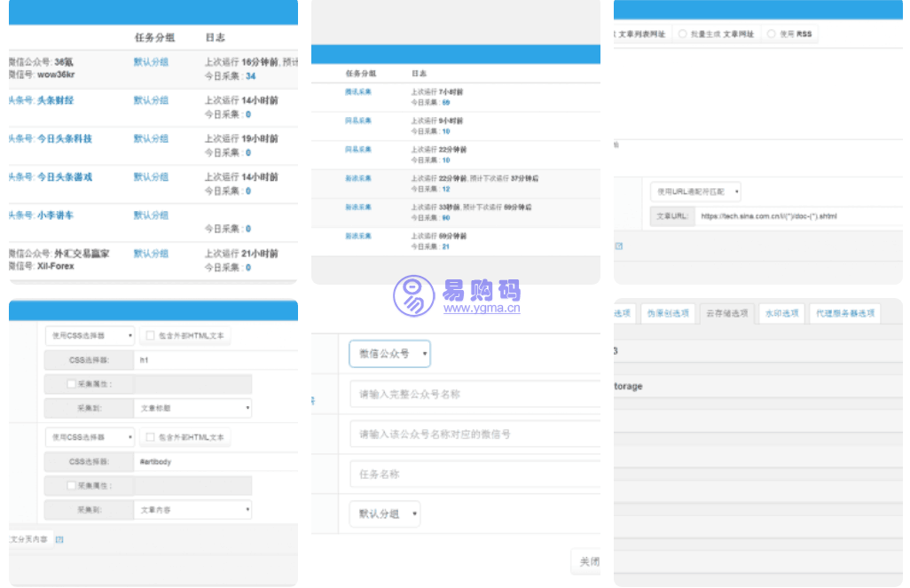Open the 今日头条科技 task link
Image resolution: width=910 pixels, height=588 pixels.
tap(64, 138)
